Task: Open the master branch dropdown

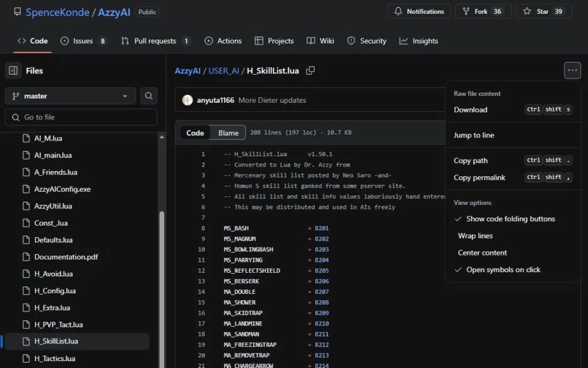Action: (70, 96)
